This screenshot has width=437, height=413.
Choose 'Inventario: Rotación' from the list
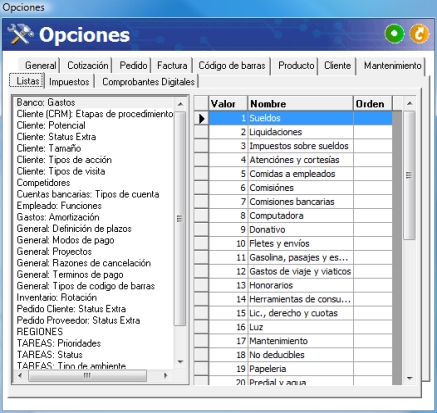coord(57,297)
